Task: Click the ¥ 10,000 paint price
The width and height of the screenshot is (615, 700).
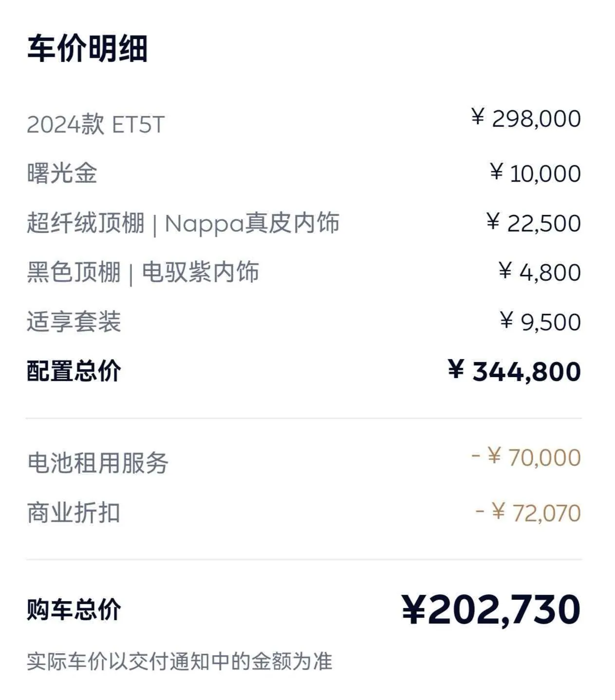Action: click(535, 173)
